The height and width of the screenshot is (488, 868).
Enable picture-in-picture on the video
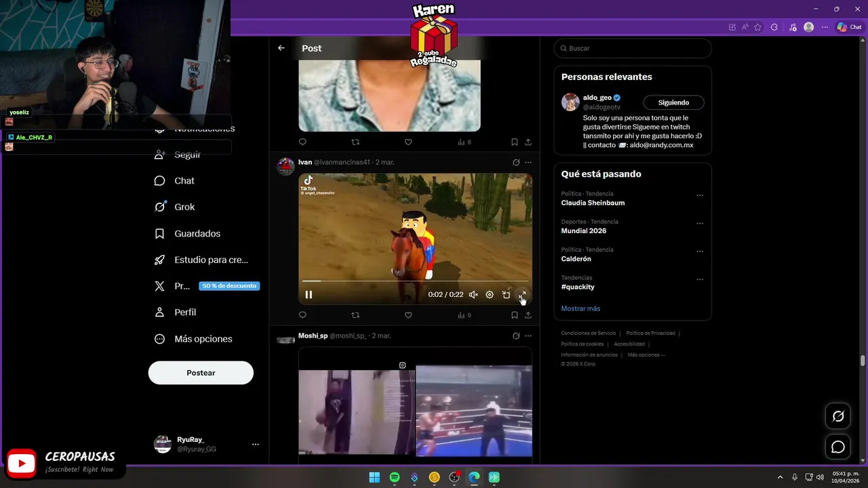point(506,295)
